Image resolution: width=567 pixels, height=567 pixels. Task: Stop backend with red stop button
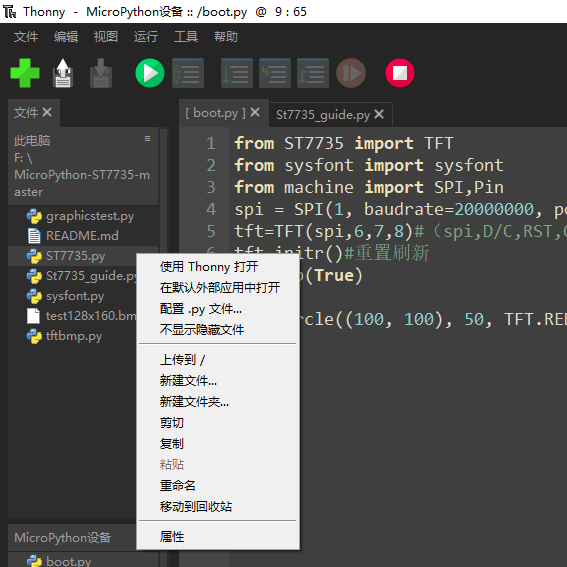coord(400,73)
